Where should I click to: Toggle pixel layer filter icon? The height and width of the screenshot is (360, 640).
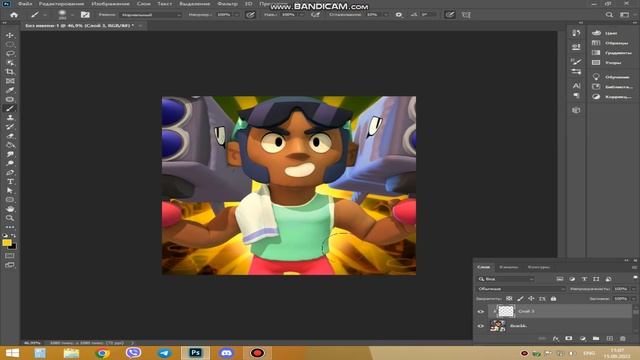click(560, 279)
